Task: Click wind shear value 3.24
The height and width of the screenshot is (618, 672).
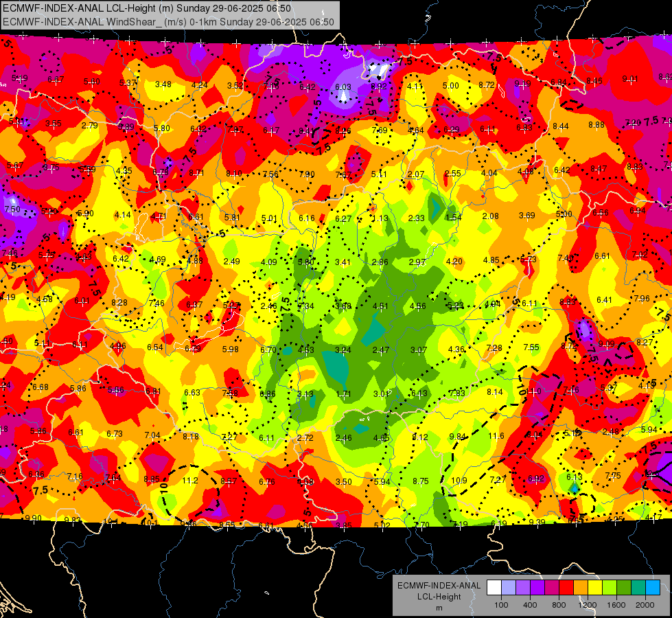Action: [343, 350]
